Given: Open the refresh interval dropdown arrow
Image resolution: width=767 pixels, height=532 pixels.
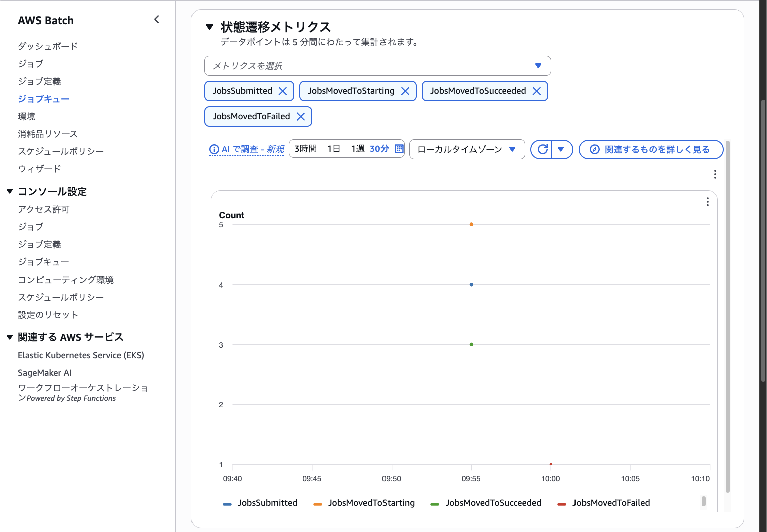Looking at the screenshot, I should (x=561, y=149).
